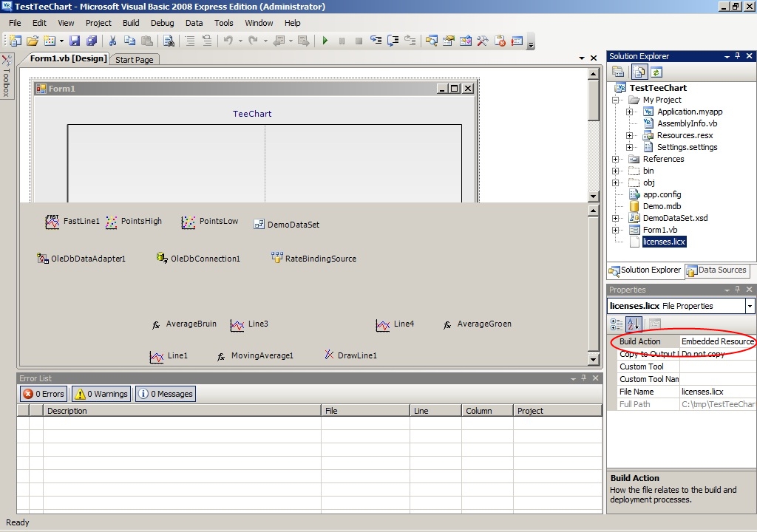The image size is (757, 532).
Task: Open the Toolbox via hammer-wrench icon
Action: [x=482, y=41]
